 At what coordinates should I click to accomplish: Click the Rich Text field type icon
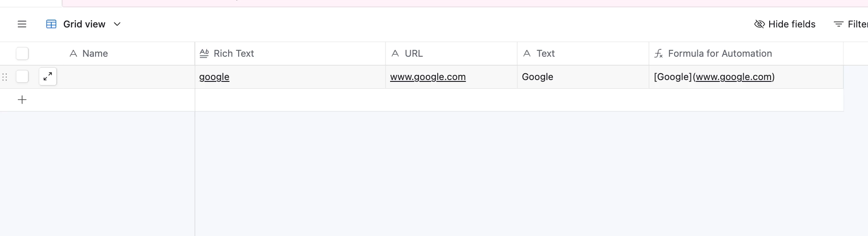click(x=204, y=54)
